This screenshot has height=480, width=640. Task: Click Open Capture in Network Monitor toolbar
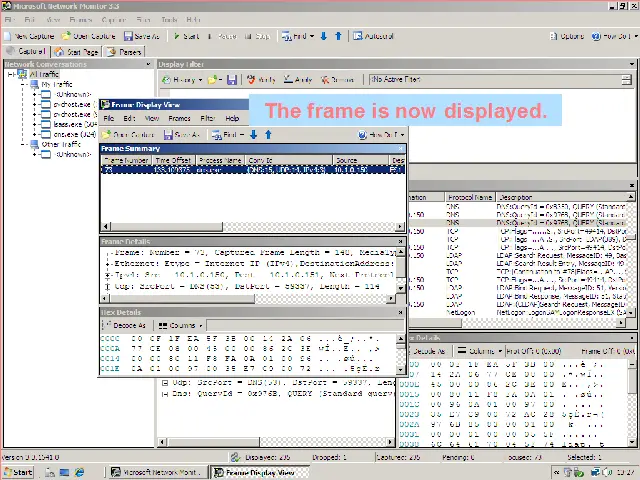coord(89,36)
